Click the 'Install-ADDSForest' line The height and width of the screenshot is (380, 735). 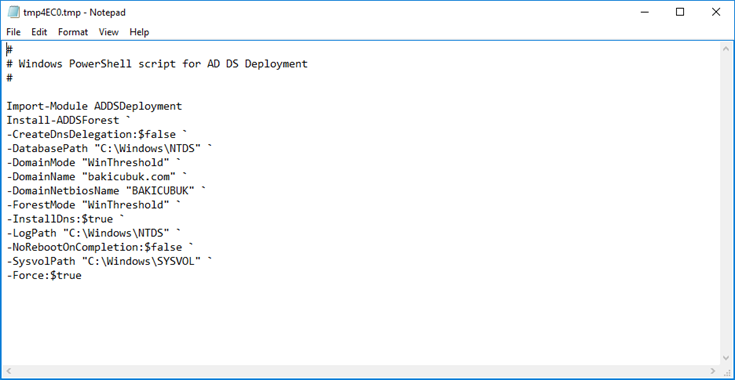69,120
